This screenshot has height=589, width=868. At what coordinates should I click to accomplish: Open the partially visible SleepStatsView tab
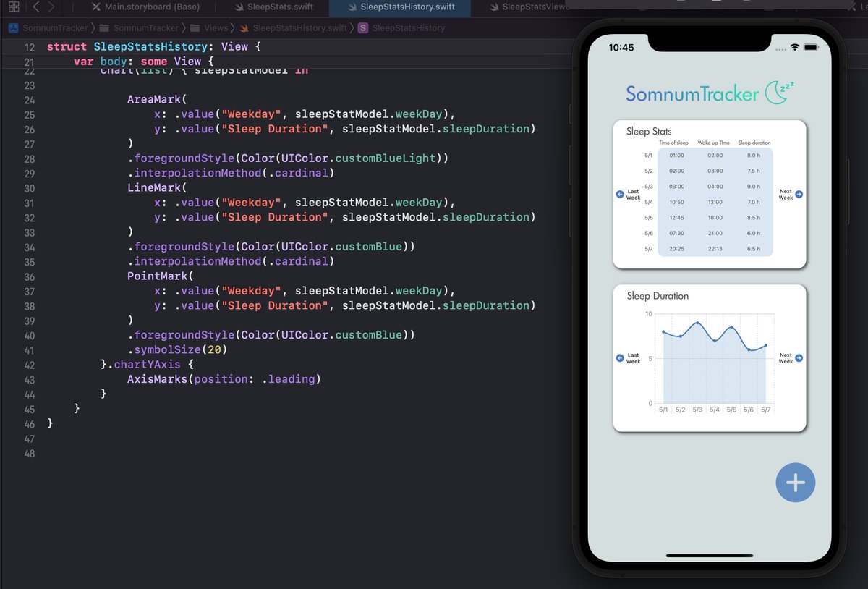527,7
